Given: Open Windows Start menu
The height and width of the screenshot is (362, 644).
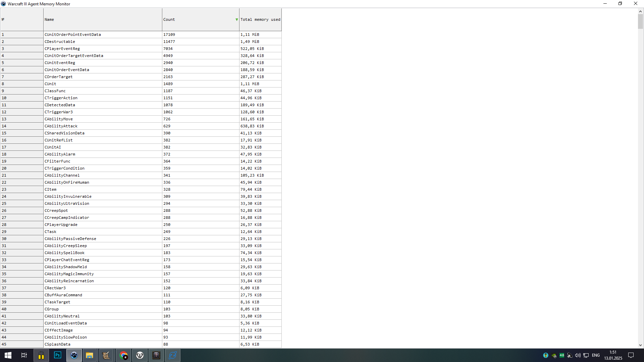Looking at the screenshot, I should 8,355.
